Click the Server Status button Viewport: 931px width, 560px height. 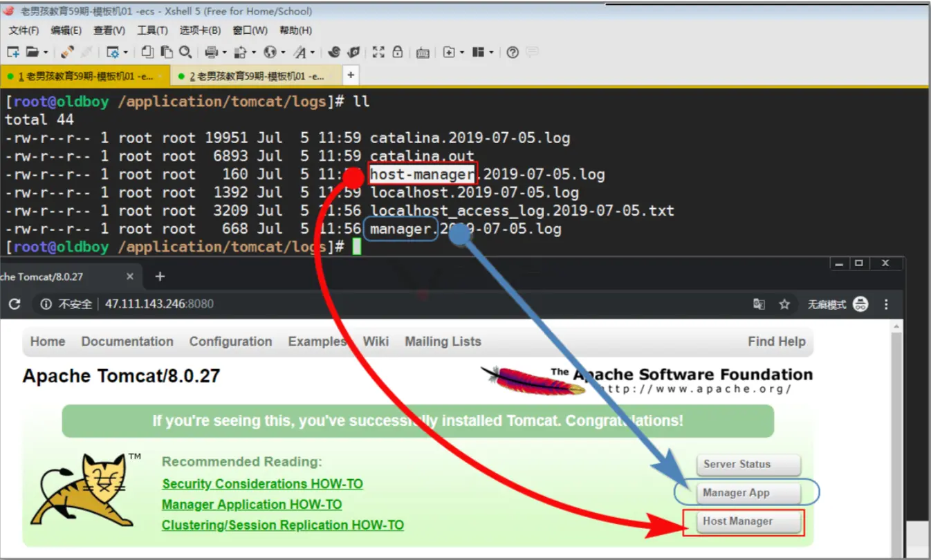click(748, 465)
